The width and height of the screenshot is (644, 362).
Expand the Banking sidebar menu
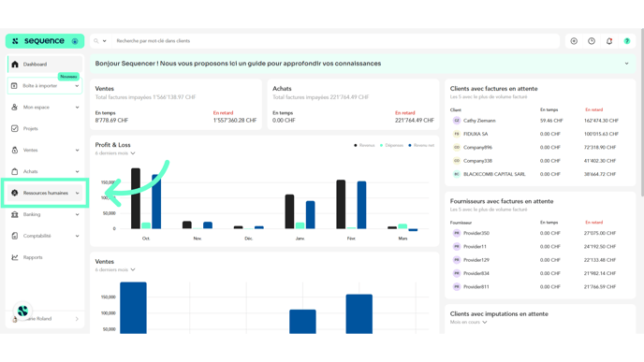(45, 214)
